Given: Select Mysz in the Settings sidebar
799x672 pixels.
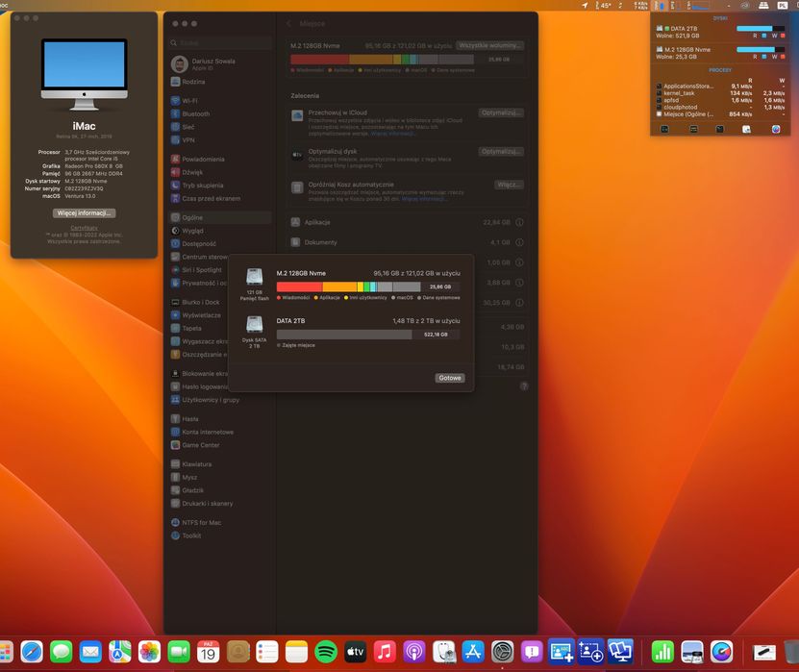Looking at the screenshot, I should 220,478.
